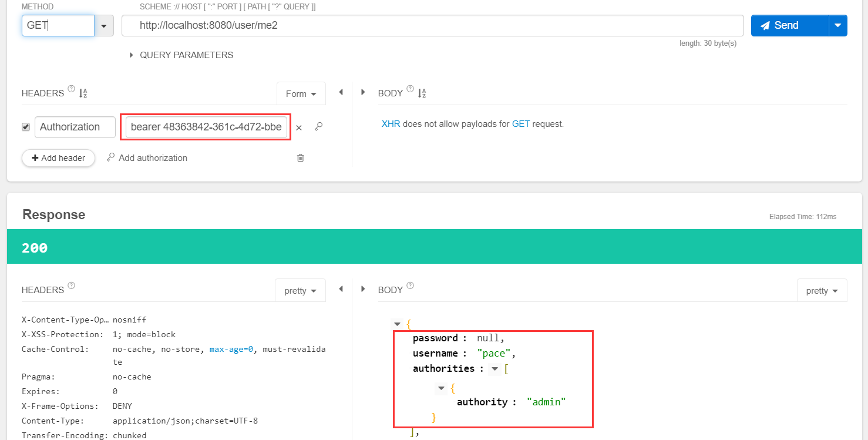Click the Elapsed Time: 112ms text
The image size is (868, 440).
[803, 217]
